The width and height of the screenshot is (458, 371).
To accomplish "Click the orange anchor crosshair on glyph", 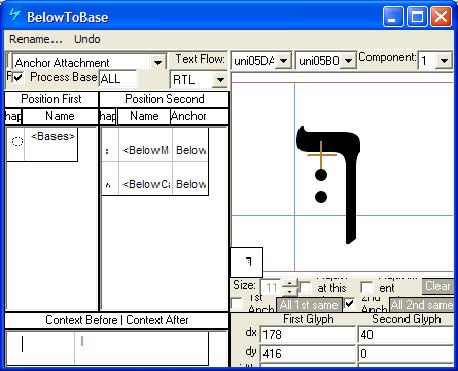I will [321, 155].
